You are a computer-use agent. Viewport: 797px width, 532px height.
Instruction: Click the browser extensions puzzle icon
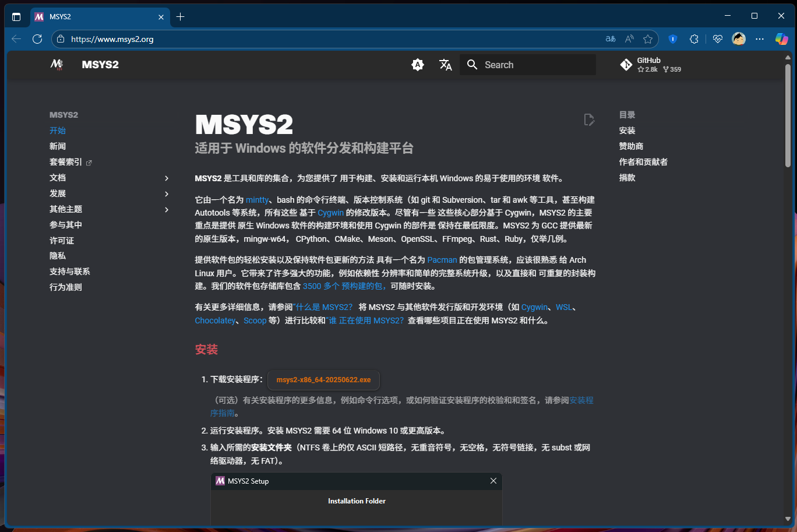tap(694, 38)
